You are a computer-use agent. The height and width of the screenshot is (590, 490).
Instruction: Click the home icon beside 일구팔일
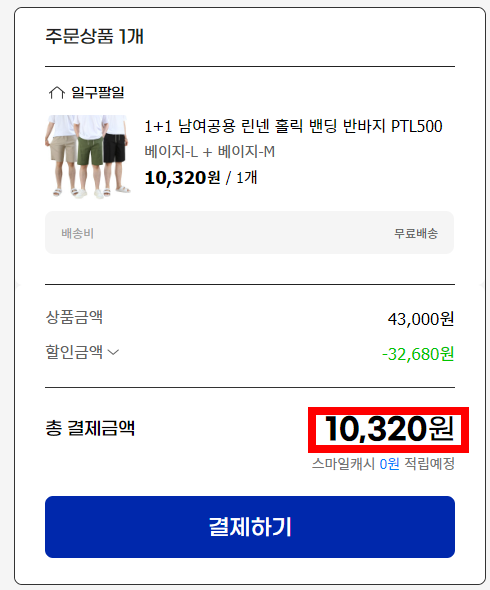click(56, 93)
